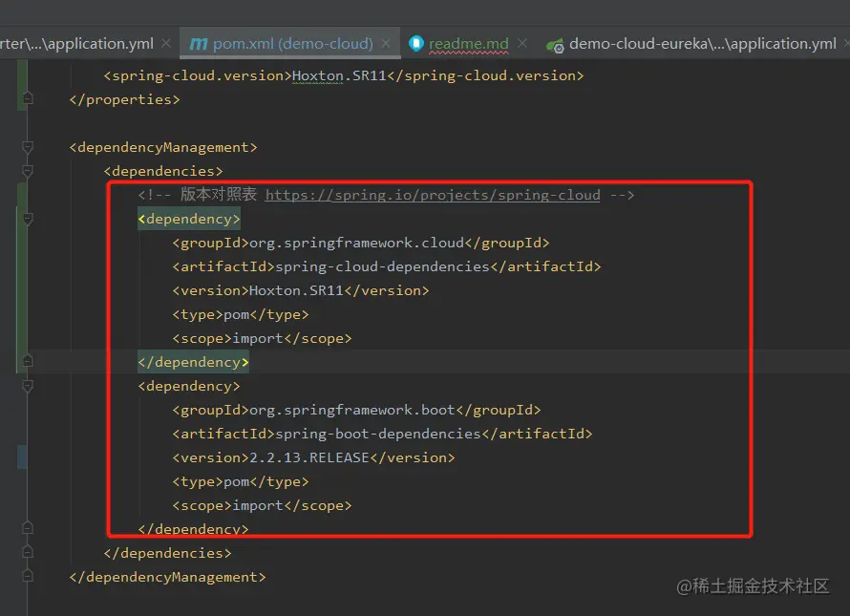
Task: Click the highlighted closing dependency tag
Action: 193,362
